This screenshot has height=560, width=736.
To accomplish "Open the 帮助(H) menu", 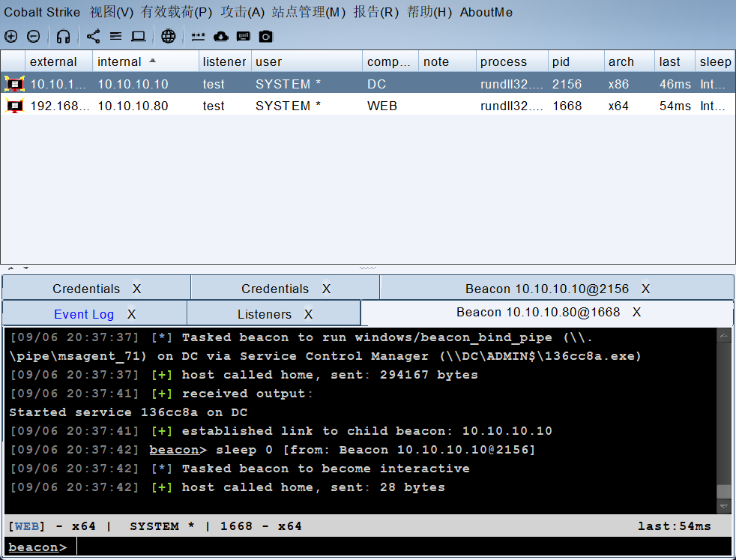I will [x=429, y=12].
